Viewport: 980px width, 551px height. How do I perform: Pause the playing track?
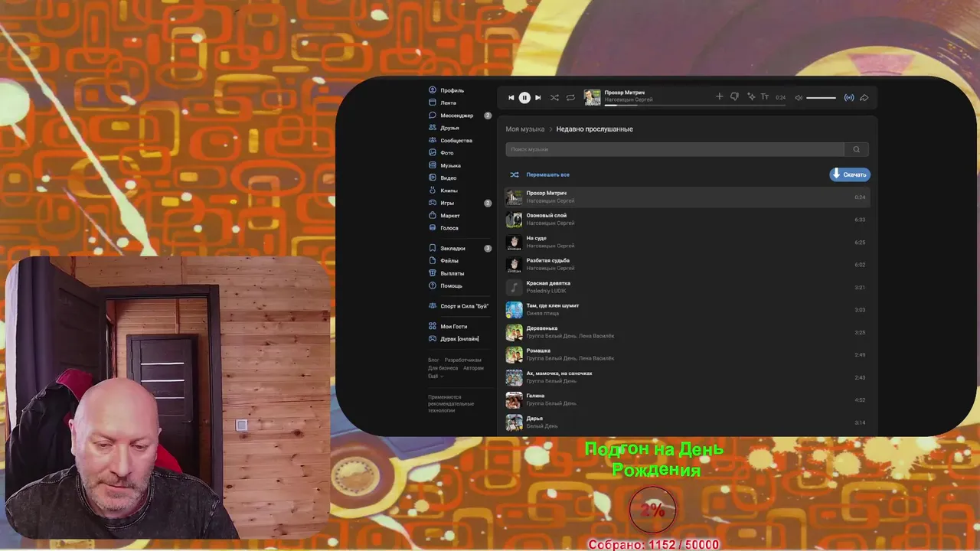coord(524,98)
